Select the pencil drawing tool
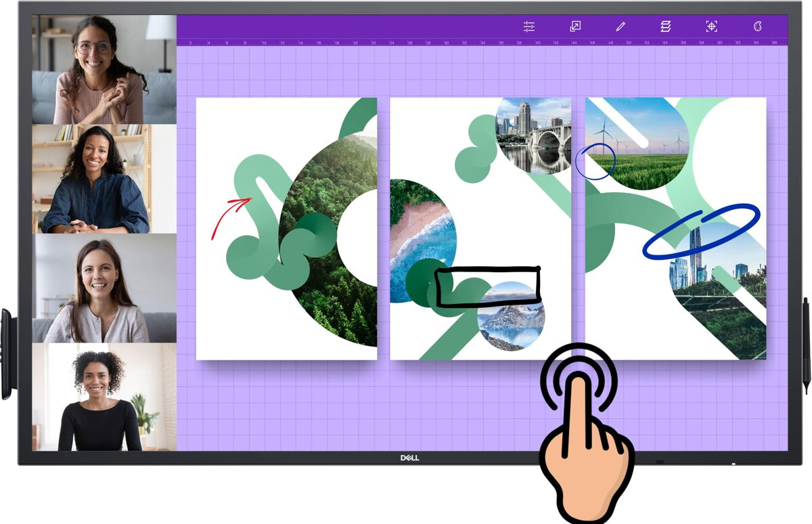 click(621, 26)
